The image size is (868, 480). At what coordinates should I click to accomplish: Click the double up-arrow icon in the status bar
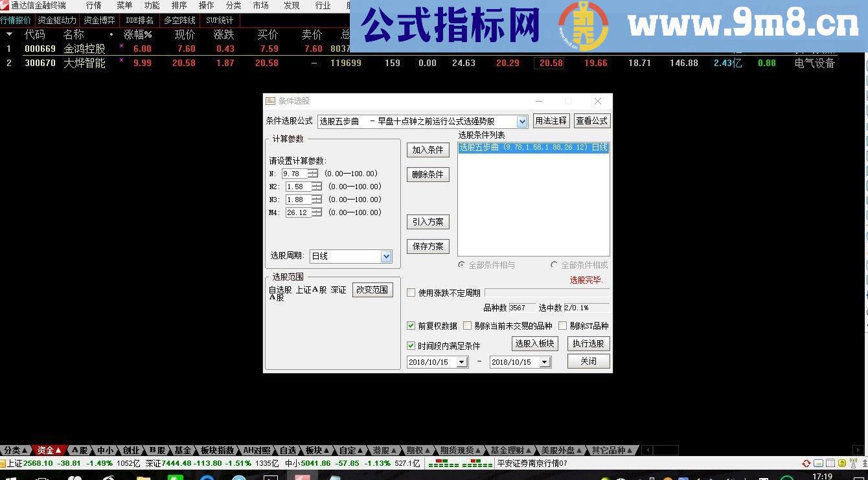(864, 463)
